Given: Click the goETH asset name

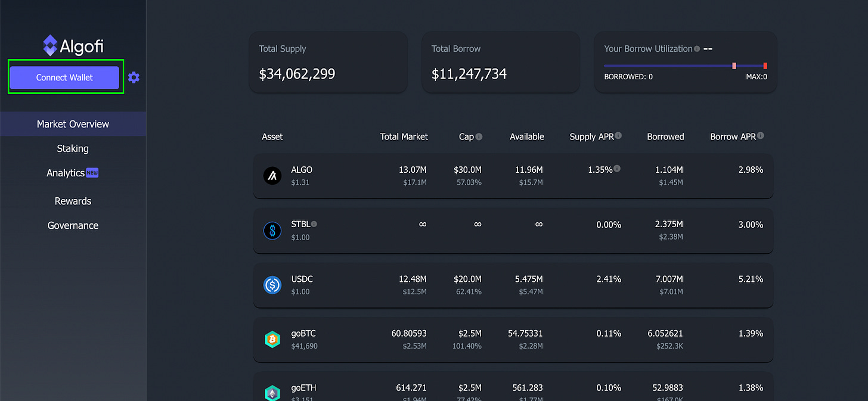Looking at the screenshot, I should [x=303, y=388].
